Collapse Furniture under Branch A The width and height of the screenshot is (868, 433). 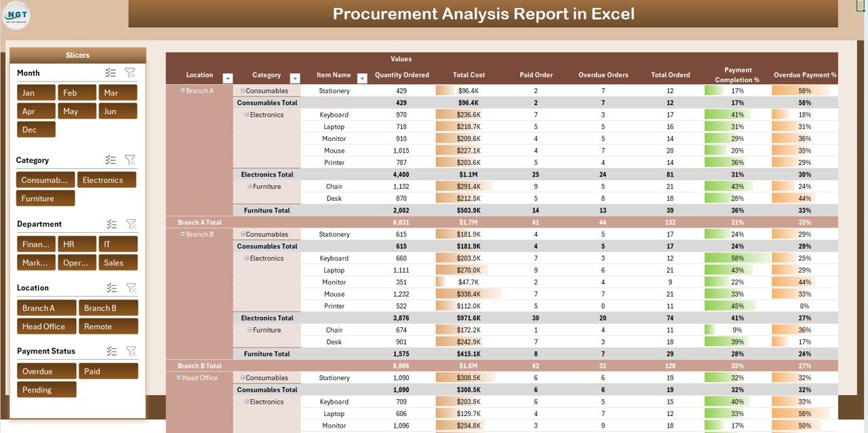point(250,186)
